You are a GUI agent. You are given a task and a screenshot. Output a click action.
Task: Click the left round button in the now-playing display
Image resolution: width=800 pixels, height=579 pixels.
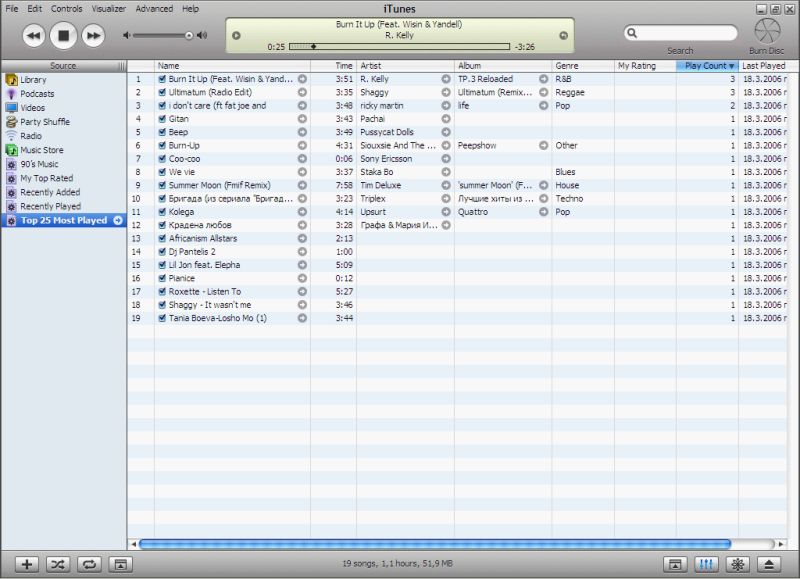236,36
